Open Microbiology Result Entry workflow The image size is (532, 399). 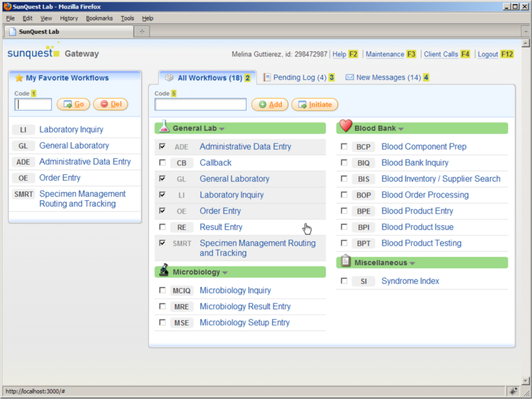point(245,307)
